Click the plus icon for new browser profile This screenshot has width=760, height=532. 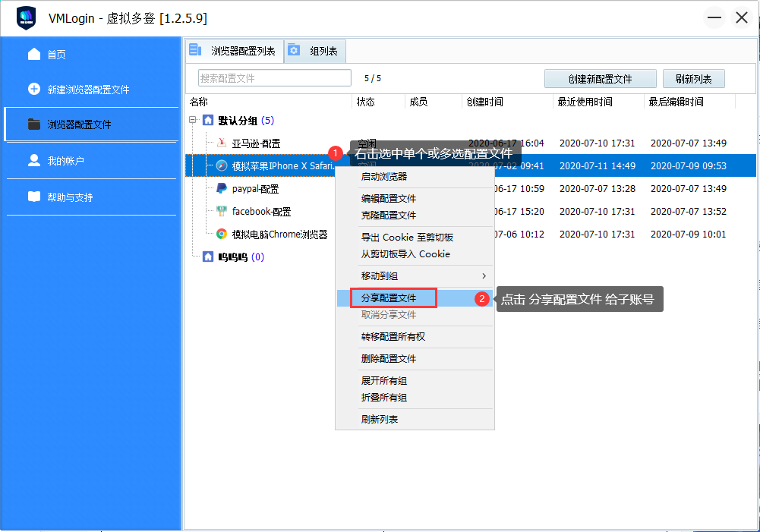(34, 89)
